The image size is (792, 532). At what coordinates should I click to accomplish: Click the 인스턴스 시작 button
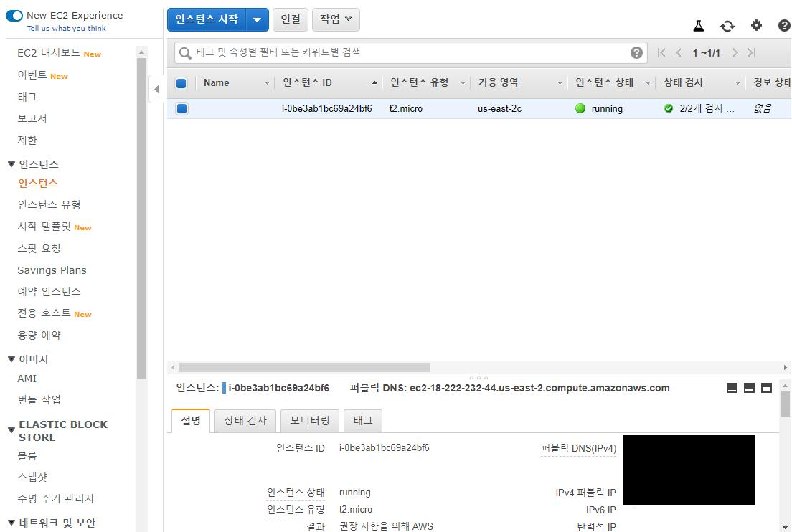(x=207, y=19)
